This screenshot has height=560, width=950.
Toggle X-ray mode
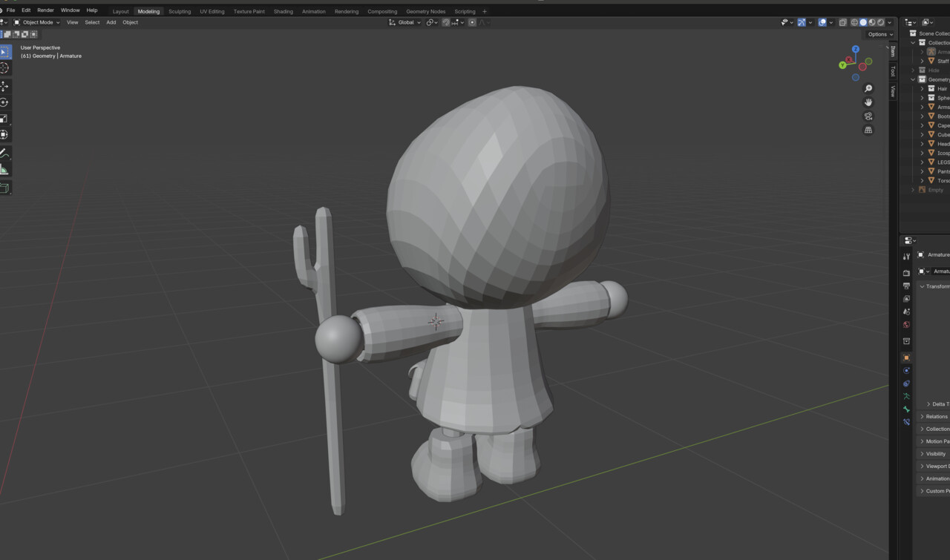[x=843, y=22]
